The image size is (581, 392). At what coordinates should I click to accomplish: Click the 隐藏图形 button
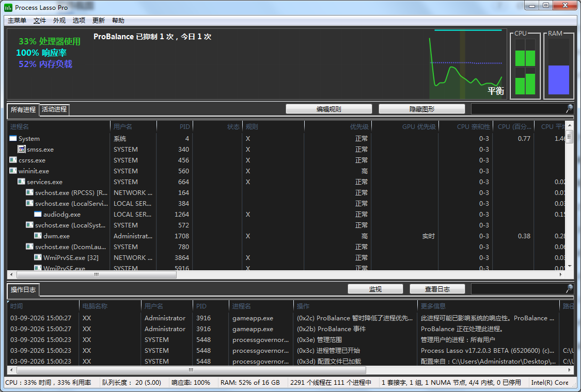(x=421, y=109)
